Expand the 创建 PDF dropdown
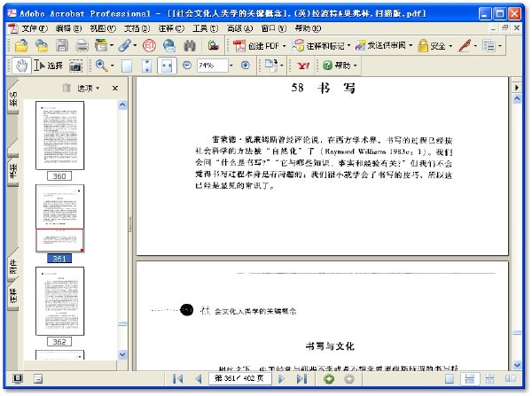Viewport: 532px width, 396px height. [x=284, y=46]
